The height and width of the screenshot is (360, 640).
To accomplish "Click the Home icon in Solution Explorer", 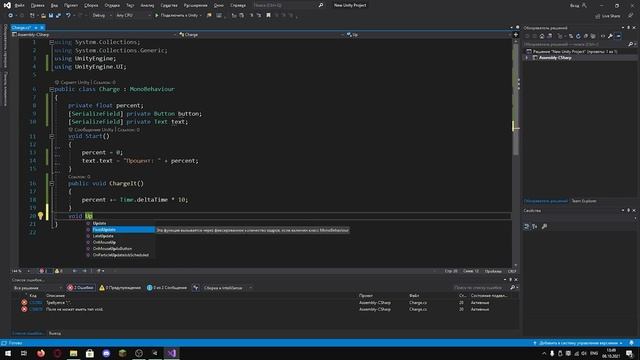I will point(542,36).
